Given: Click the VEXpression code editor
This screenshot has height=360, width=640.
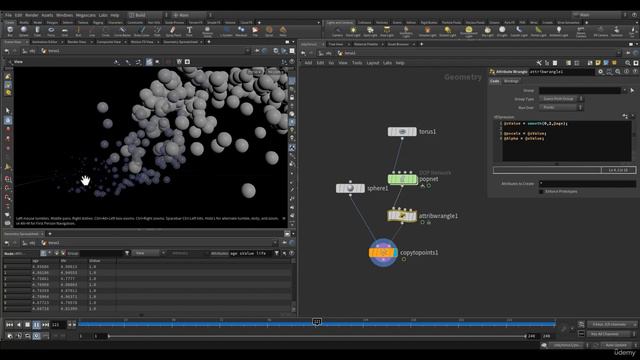Looking at the screenshot, I should [567, 141].
